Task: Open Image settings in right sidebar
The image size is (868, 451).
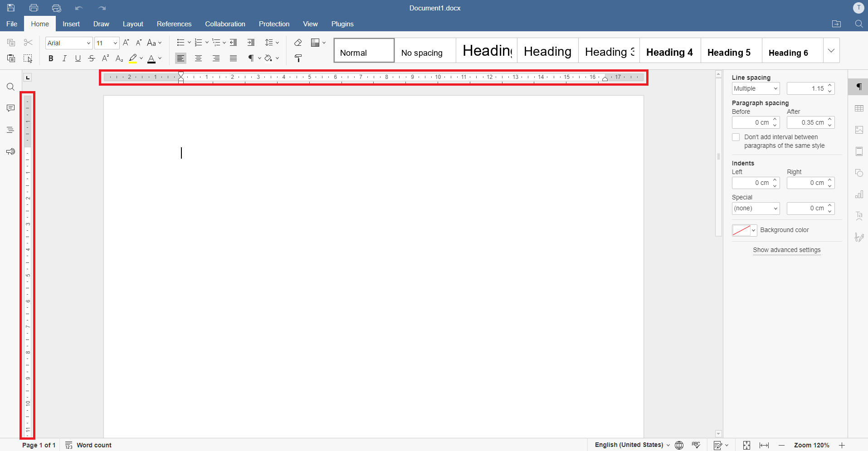Action: [859, 130]
